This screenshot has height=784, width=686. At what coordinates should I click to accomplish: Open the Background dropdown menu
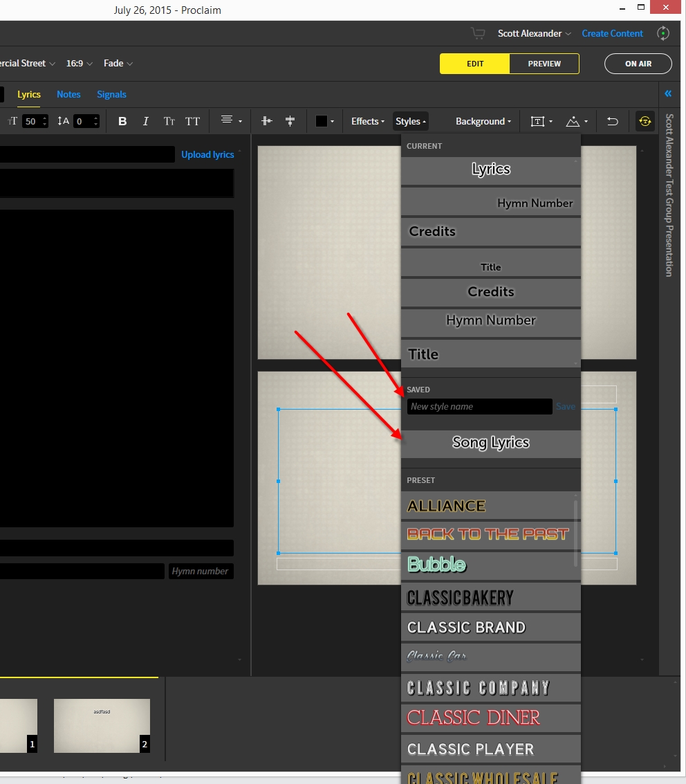pyautogui.click(x=483, y=121)
